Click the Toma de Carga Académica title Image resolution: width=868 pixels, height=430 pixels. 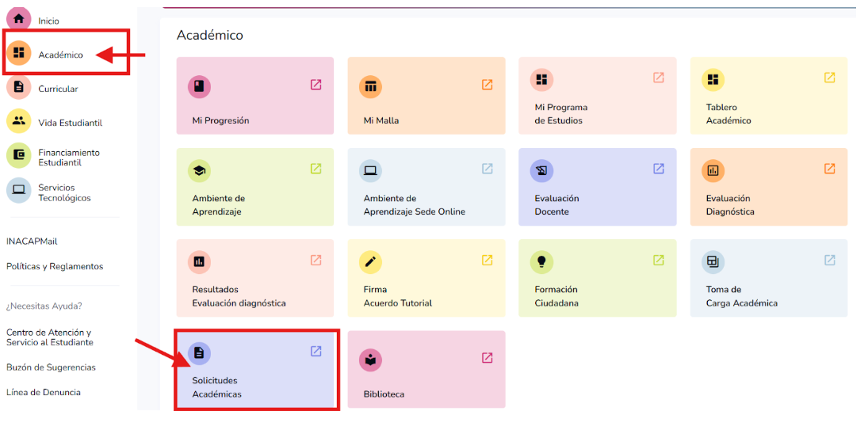point(742,296)
